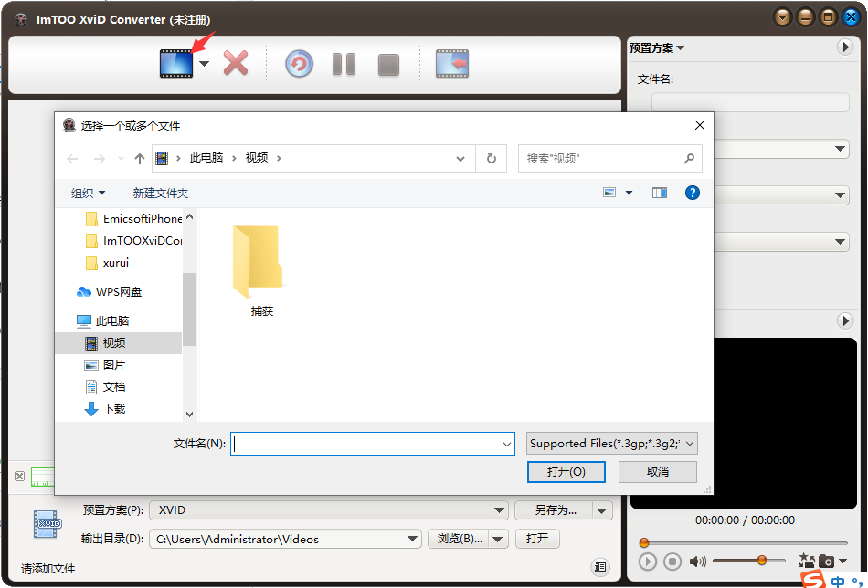Open the help question mark icon
The height and width of the screenshot is (588, 868).
coord(692,193)
